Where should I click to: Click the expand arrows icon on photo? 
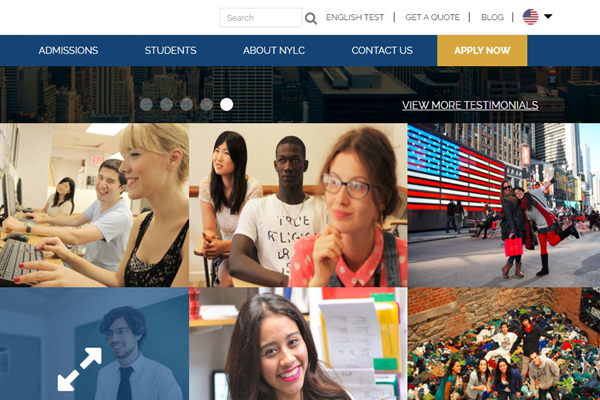[x=80, y=369]
